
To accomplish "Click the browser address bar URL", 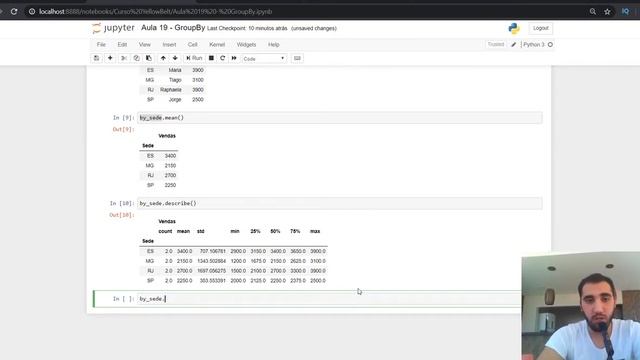I will (156, 12).
